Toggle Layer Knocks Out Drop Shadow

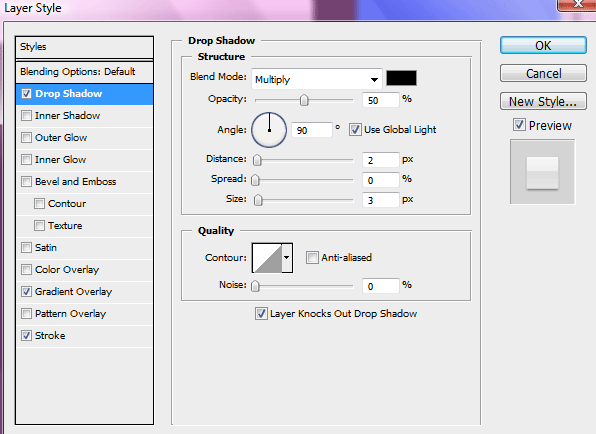[x=261, y=314]
